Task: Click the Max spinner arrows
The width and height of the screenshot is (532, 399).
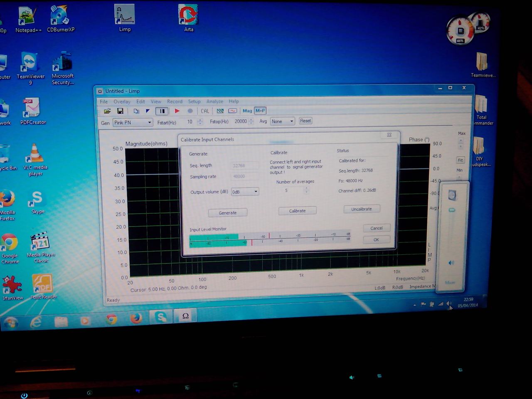Action: (x=461, y=143)
